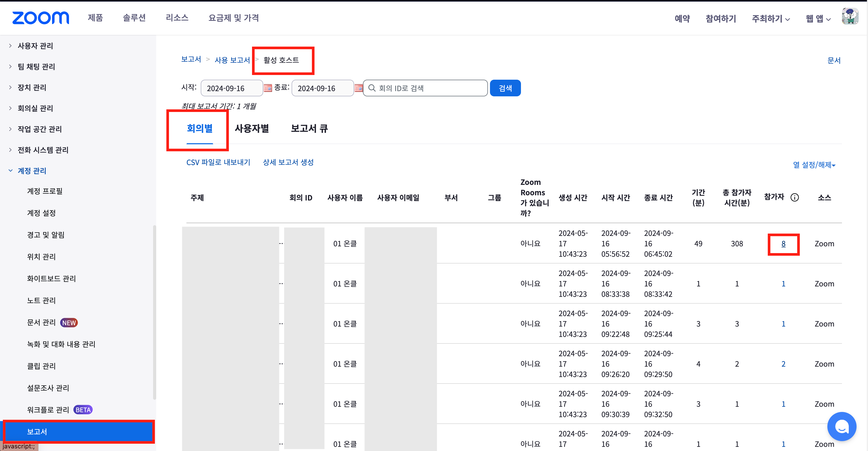Click the blue 검색 button
Viewport: 868px width, 451px height.
505,88
